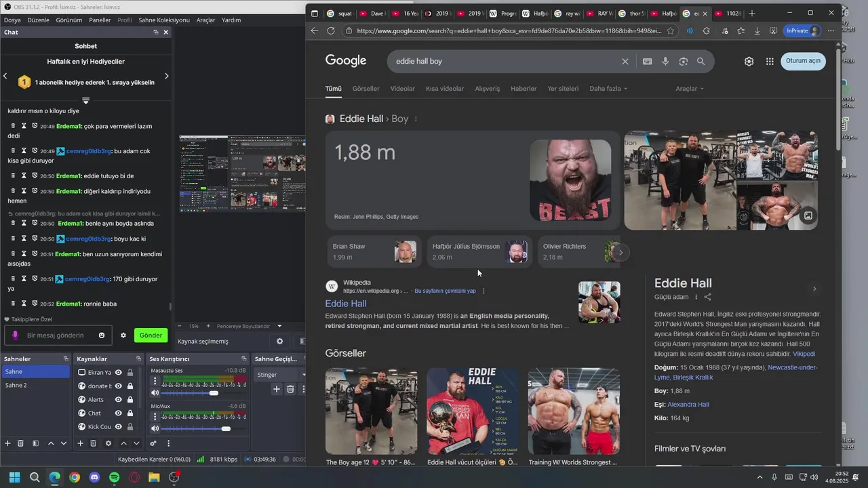Hide the Chat source
Viewport: 868px width, 488px height.
[119, 413]
